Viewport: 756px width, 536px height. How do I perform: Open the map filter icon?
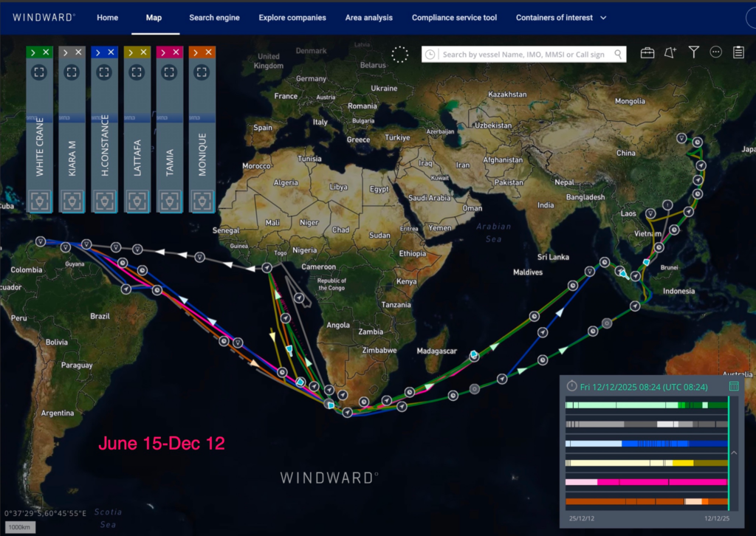[693, 52]
